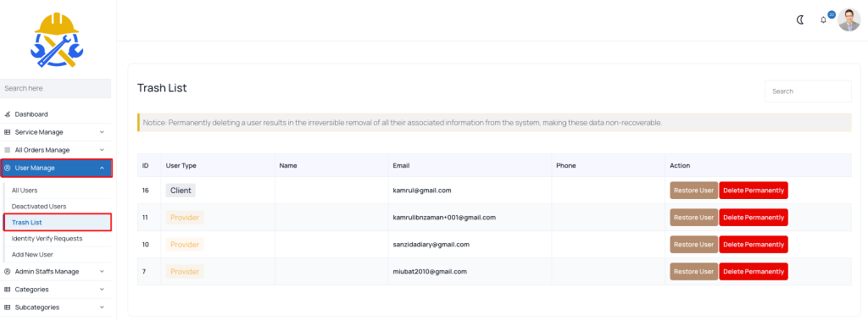The height and width of the screenshot is (321, 868).
Task: Click email miubat2010@gmail.com
Action: [x=430, y=272]
